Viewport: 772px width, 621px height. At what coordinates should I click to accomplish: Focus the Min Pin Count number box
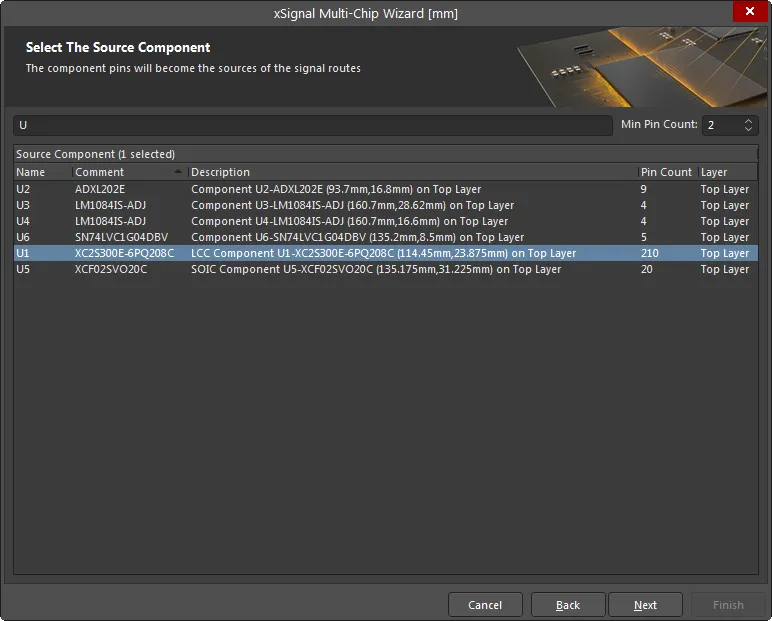[723, 125]
